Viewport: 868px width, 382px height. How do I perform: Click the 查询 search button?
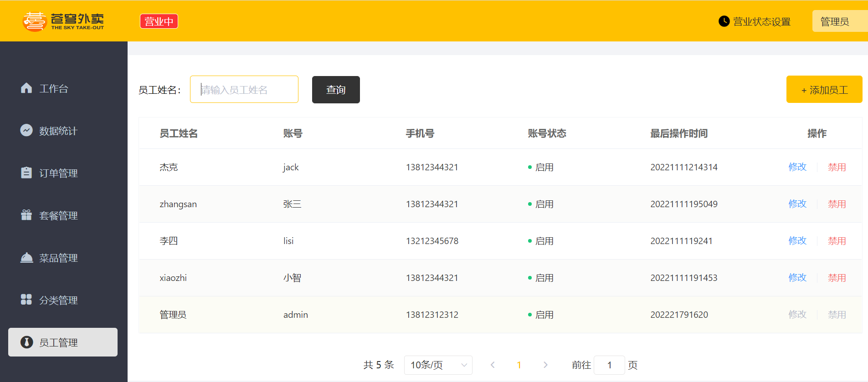(x=336, y=90)
